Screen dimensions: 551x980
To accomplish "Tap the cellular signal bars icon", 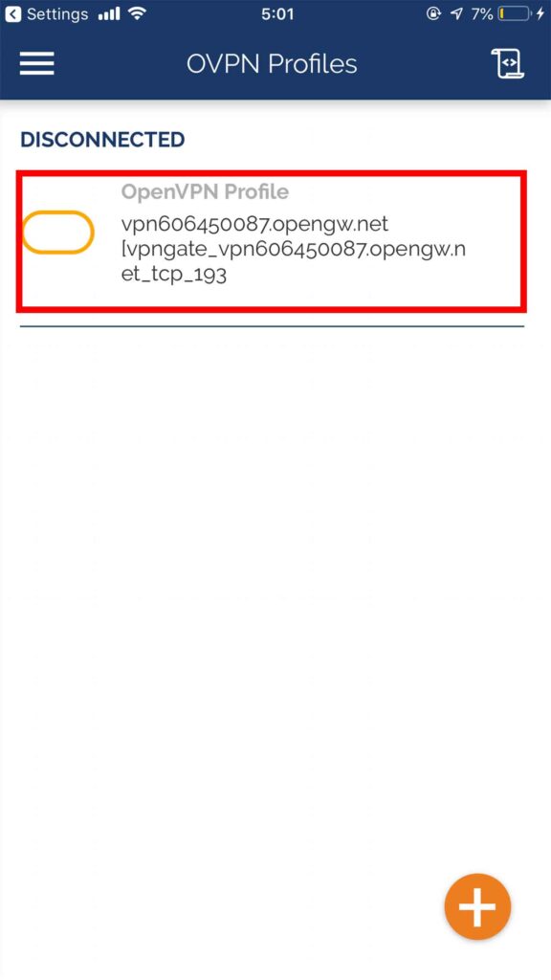I will point(109,13).
